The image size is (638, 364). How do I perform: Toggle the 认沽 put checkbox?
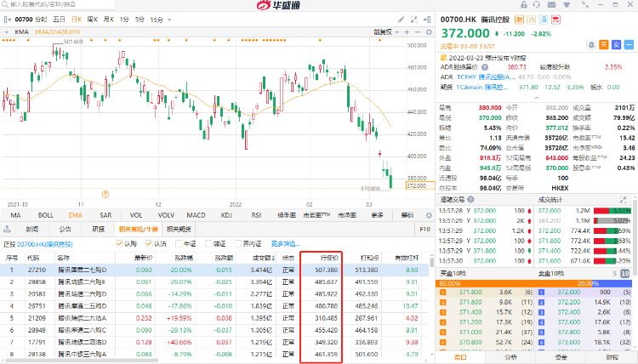150,243
